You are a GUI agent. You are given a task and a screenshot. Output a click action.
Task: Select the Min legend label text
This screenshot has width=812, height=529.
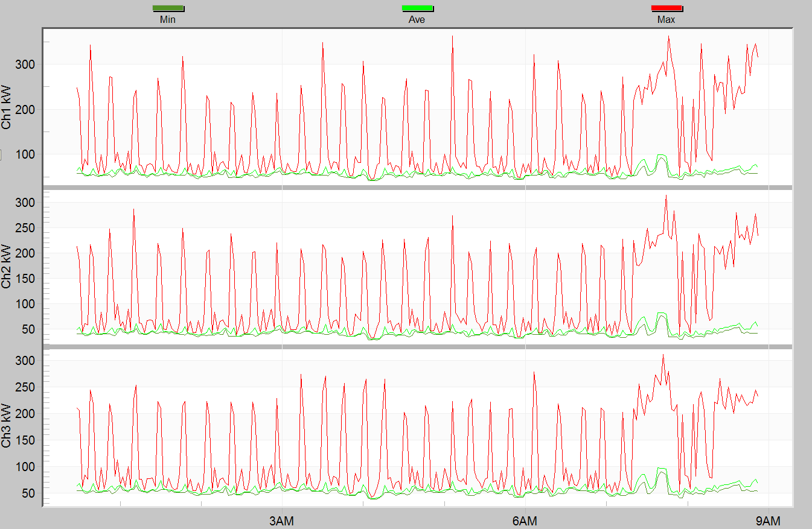[168, 19]
